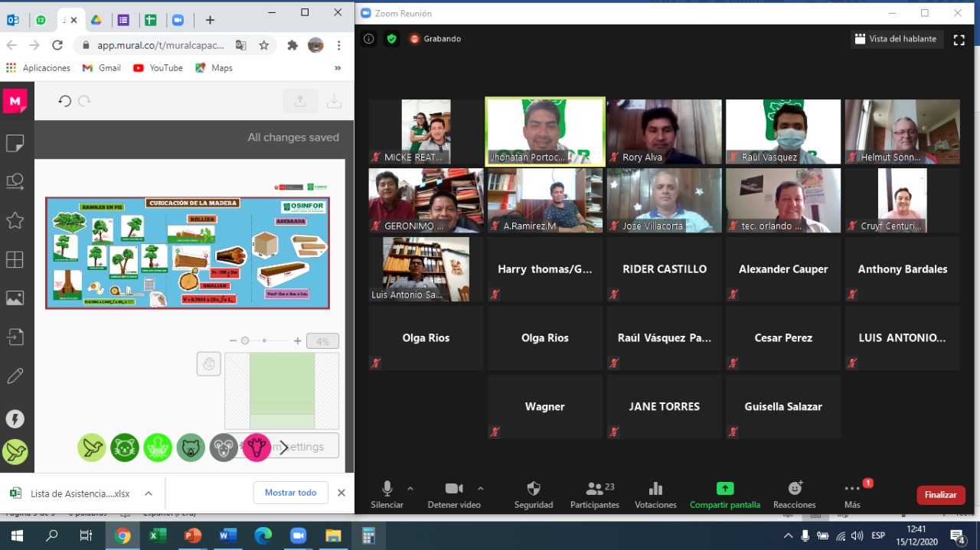Switch to the green Sheets browser tab
This screenshot has width=980, height=550.
(x=151, y=20)
